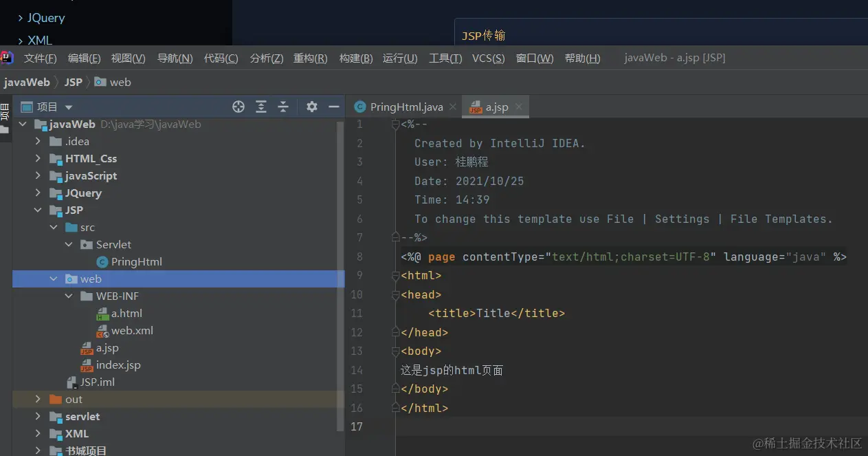Image resolution: width=868 pixels, height=456 pixels.
Task: Click the JSP传输 heading in background window
Action: [x=484, y=36]
